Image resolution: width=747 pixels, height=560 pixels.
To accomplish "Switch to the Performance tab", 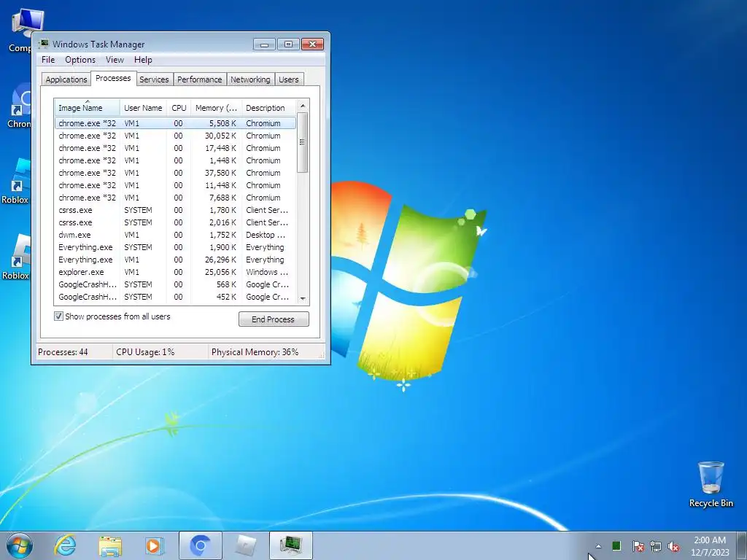I will pos(200,79).
